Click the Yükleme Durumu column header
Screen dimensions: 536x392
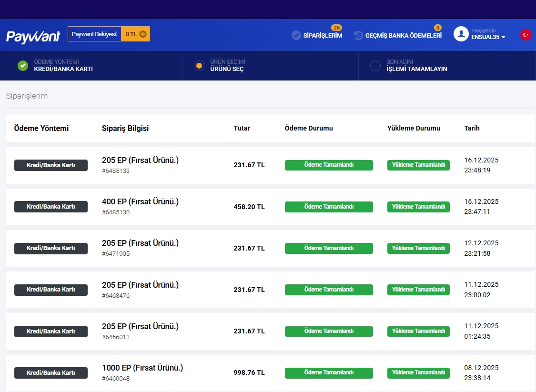pyautogui.click(x=414, y=128)
